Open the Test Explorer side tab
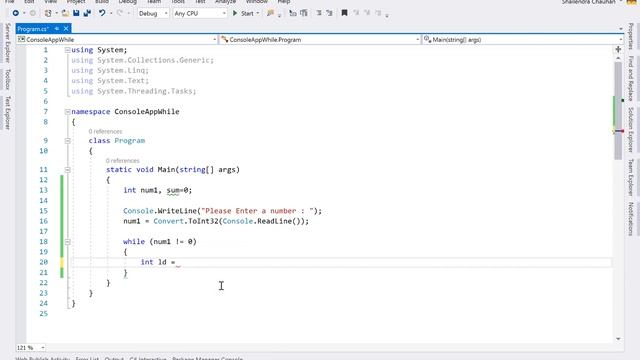640x360 pixels. click(x=7, y=113)
